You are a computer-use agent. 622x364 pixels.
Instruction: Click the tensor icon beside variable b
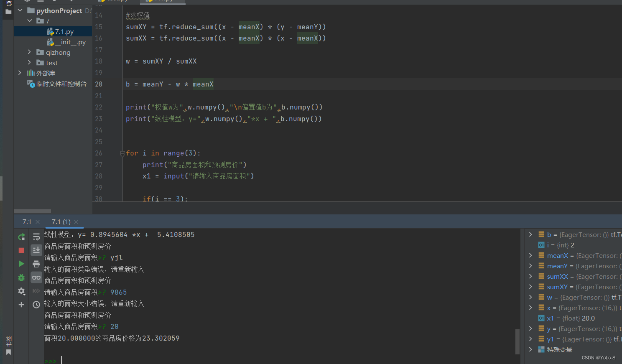(541, 234)
